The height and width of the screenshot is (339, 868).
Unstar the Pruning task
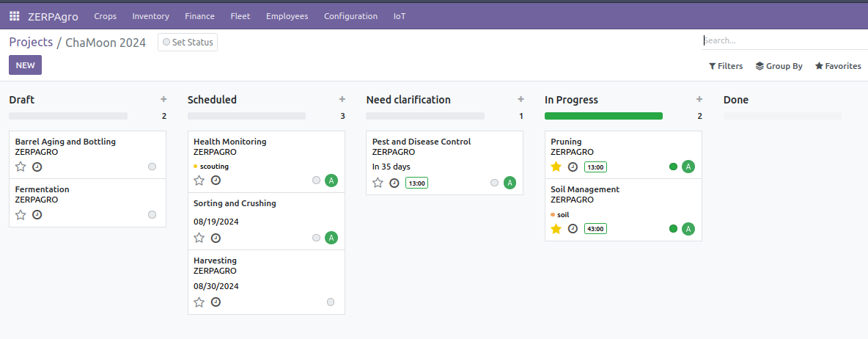(x=556, y=167)
